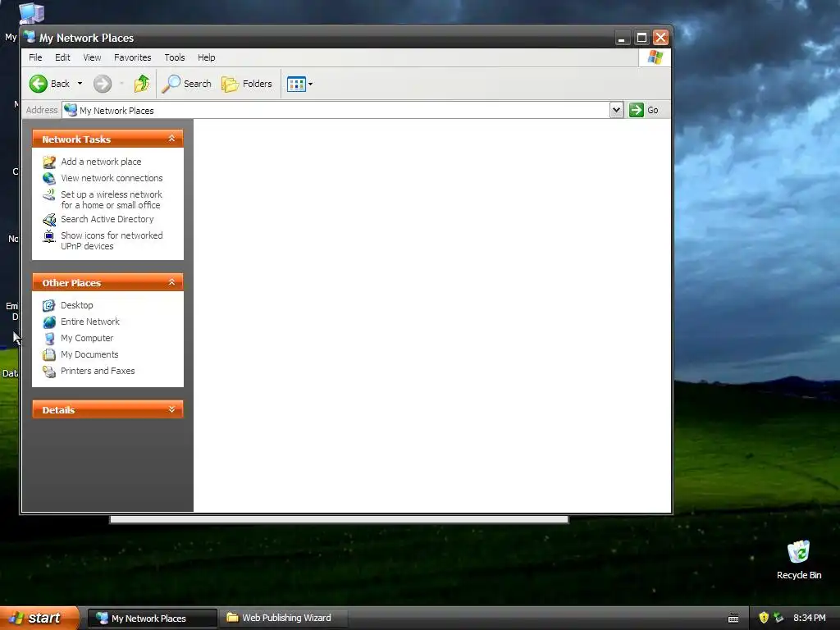Image resolution: width=840 pixels, height=630 pixels.
Task: Click the Search Active Directory icon
Action: click(49, 220)
